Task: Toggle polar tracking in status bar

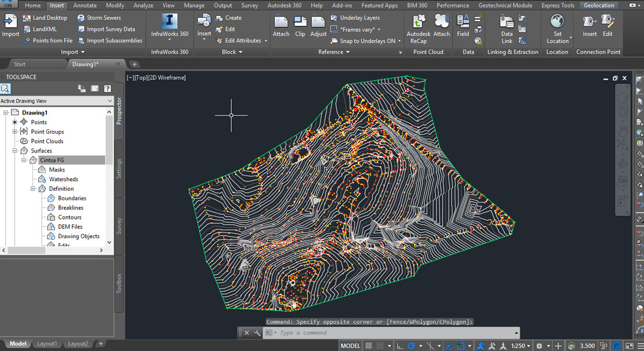Action: [x=411, y=345]
